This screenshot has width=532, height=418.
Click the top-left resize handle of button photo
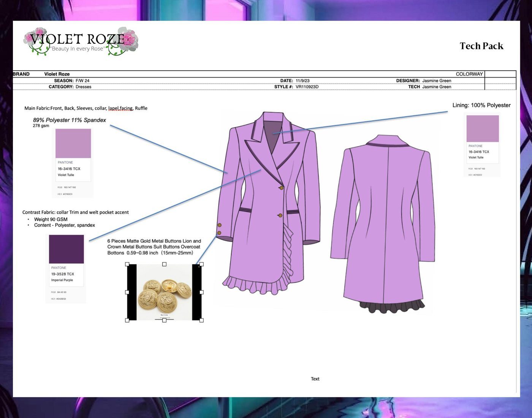[x=127, y=264]
